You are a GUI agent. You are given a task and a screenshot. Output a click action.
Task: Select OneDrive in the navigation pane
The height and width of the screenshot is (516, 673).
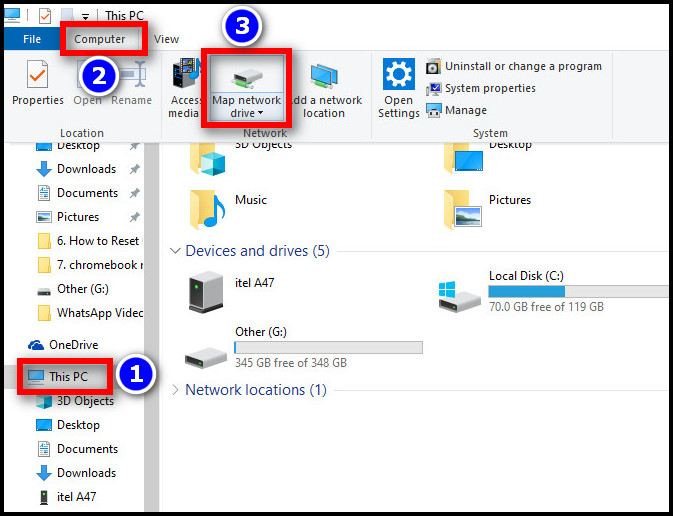(x=63, y=345)
